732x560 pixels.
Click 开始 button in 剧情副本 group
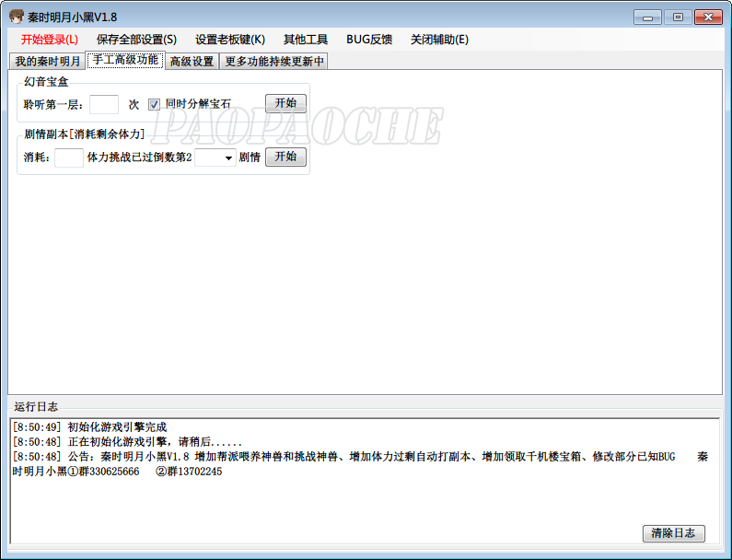click(x=285, y=157)
